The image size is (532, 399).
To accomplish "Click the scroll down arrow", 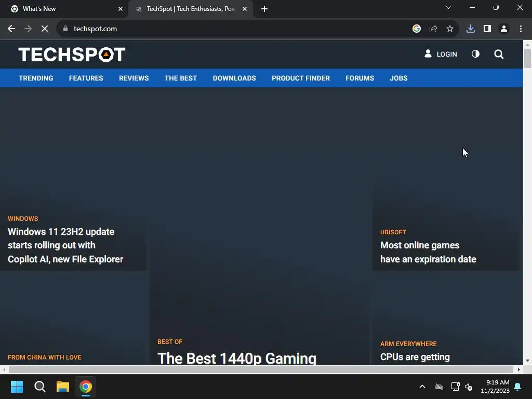I will click(x=527, y=361).
